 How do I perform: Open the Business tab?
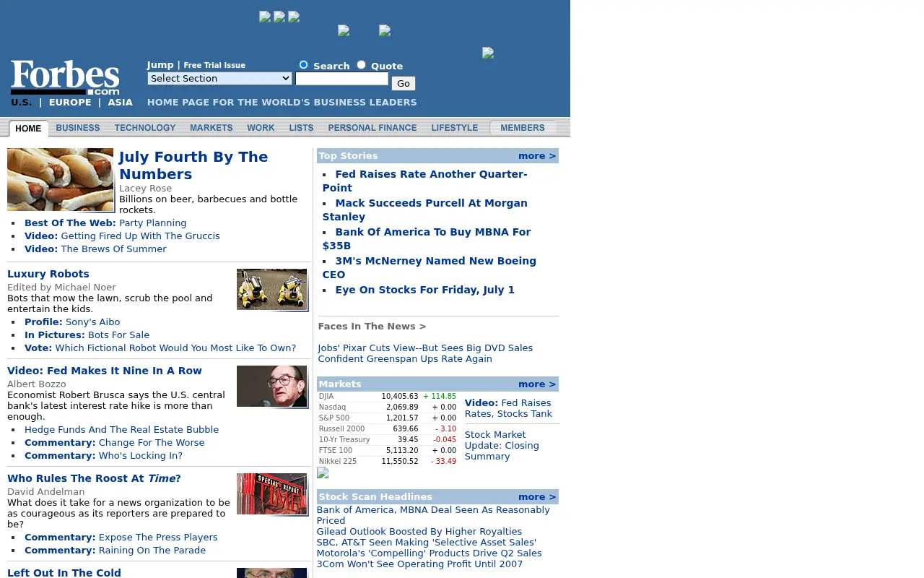[x=78, y=128]
